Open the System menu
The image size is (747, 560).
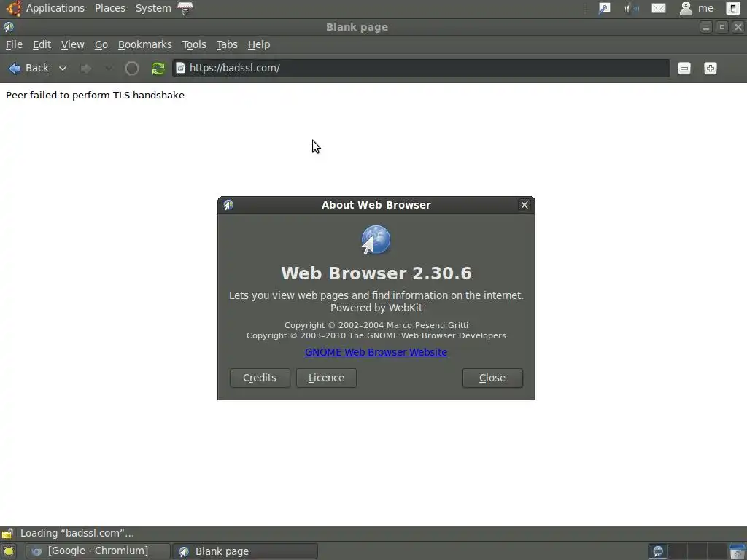(x=153, y=8)
